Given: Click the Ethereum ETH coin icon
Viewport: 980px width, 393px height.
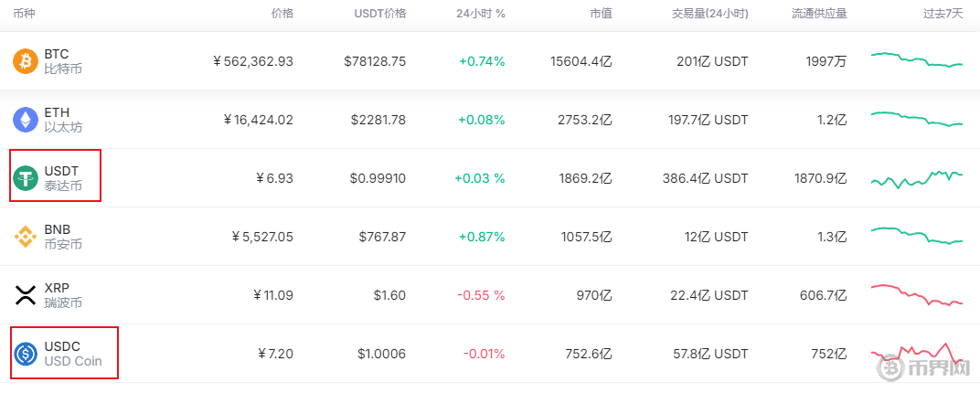Looking at the screenshot, I should pyautogui.click(x=25, y=120).
